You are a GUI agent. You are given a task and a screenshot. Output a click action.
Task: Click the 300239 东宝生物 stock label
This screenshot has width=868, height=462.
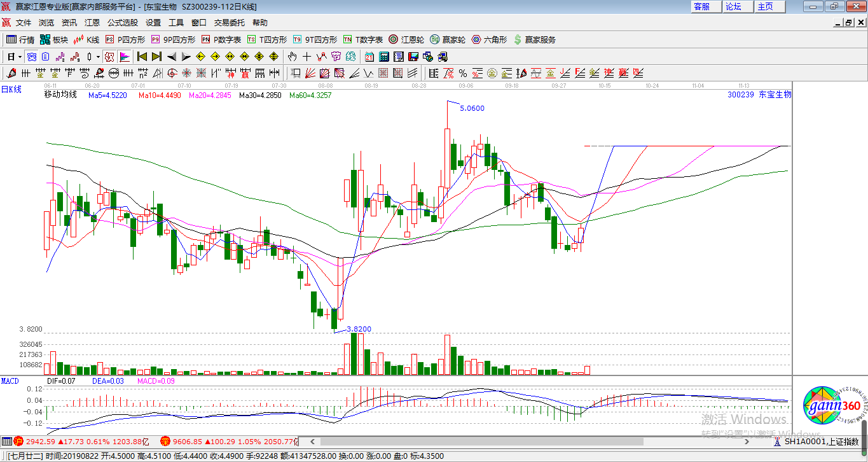pyautogui.click(x=759, y=94)
